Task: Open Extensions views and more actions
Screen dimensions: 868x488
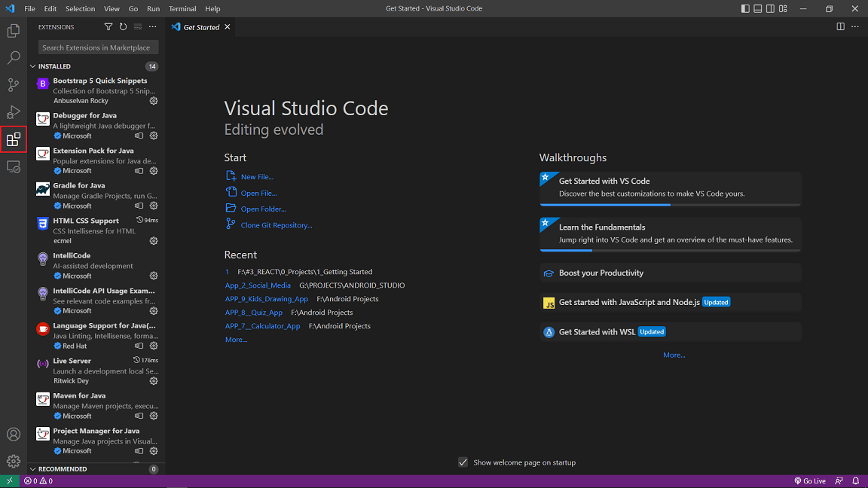Action: tap(153, 26)
